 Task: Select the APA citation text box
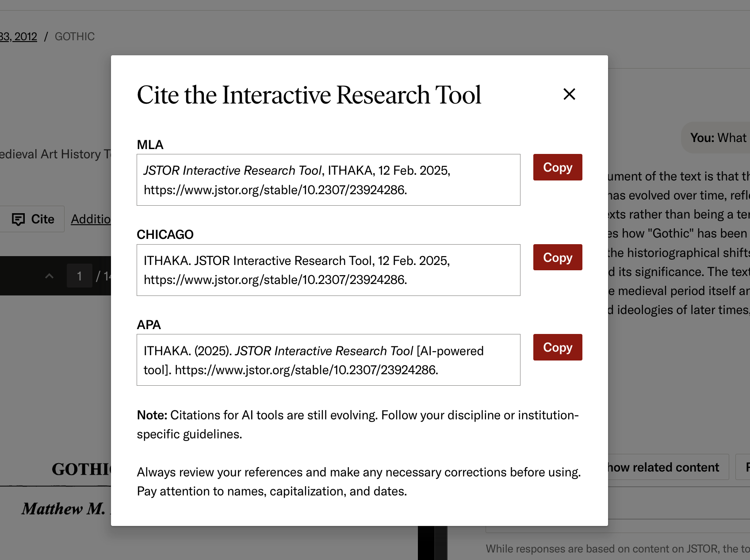coord(328,360)
